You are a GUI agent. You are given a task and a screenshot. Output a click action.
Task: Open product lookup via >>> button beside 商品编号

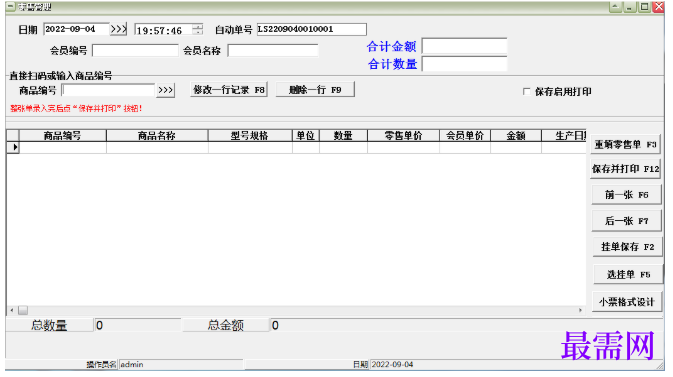[x=166, y=90]
